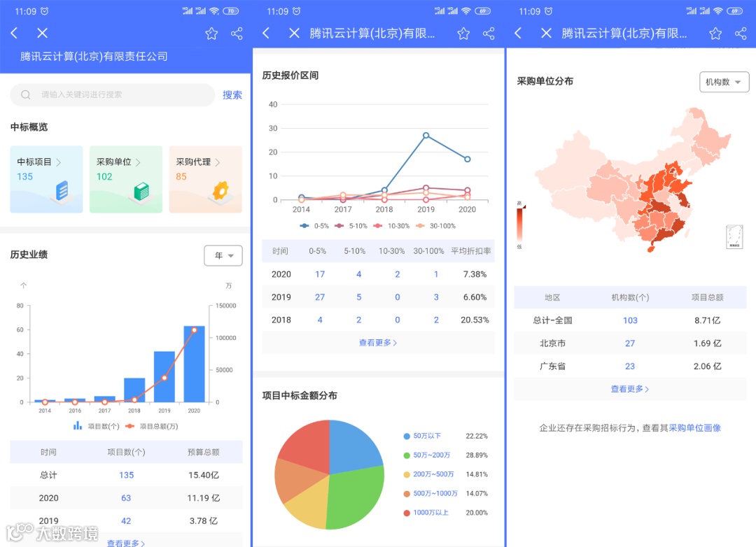Toggle 50万~200万 pie legend entry
Viewport: 756px width, 547px height.
(x=427, y=455)
